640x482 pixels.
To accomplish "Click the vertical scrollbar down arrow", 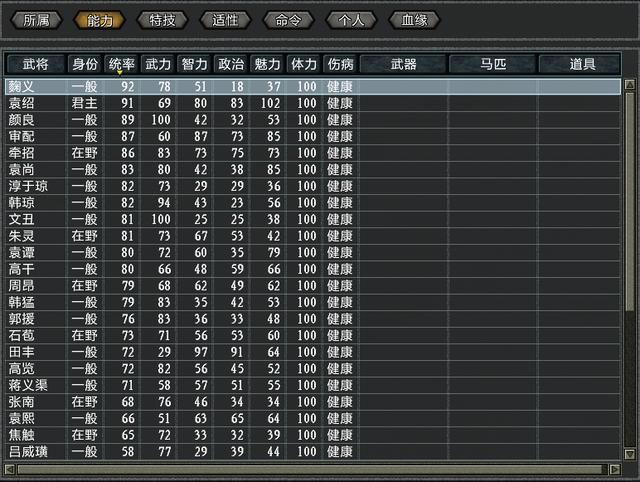I will [x=630, y=454].
